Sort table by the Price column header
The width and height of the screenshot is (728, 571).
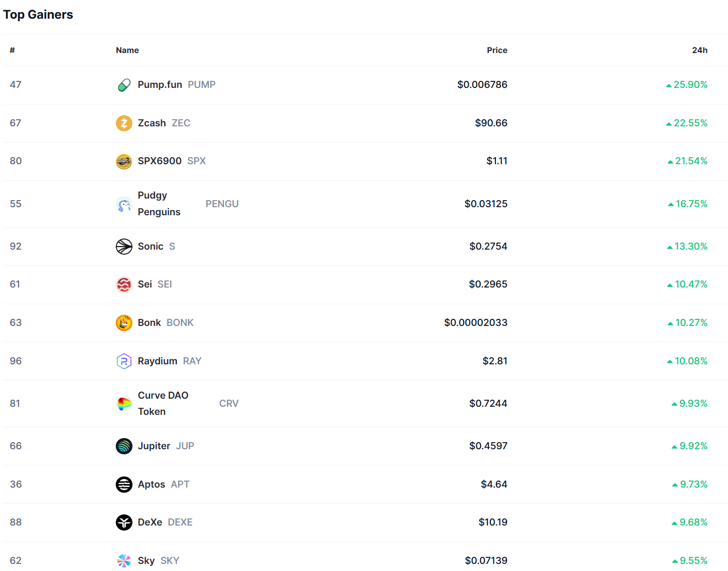pyautogui.click(x=496, y=51)
